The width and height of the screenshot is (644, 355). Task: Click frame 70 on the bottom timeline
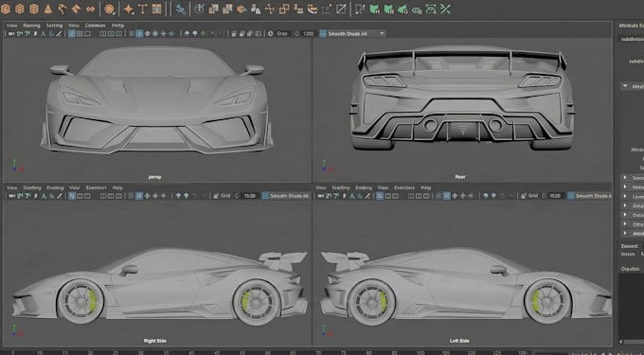click(x=318, y=352)
